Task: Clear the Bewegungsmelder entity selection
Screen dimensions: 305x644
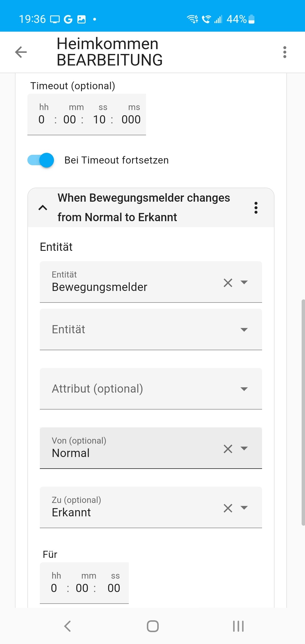Action: coord(228,283)
